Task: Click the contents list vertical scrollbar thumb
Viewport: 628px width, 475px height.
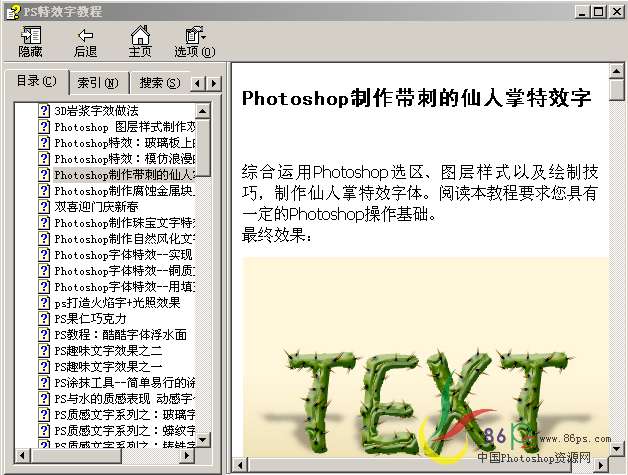Action: tap(203, 147)
